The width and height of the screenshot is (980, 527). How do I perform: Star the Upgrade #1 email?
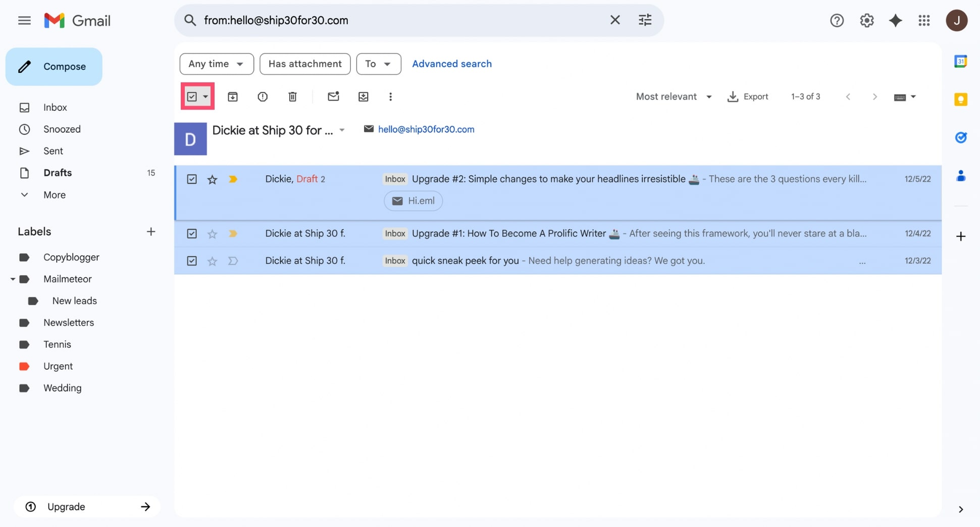pos(212,234)
